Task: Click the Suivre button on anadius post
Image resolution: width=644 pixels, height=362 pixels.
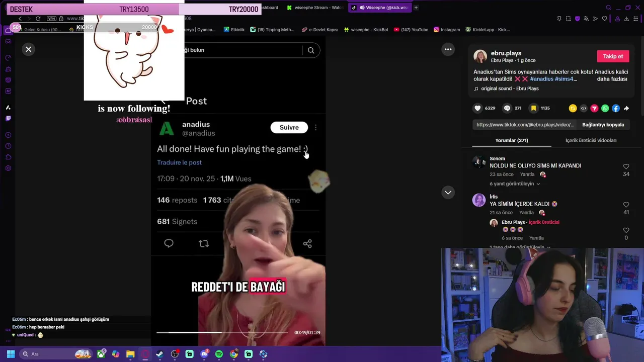Action: (289, 127)
